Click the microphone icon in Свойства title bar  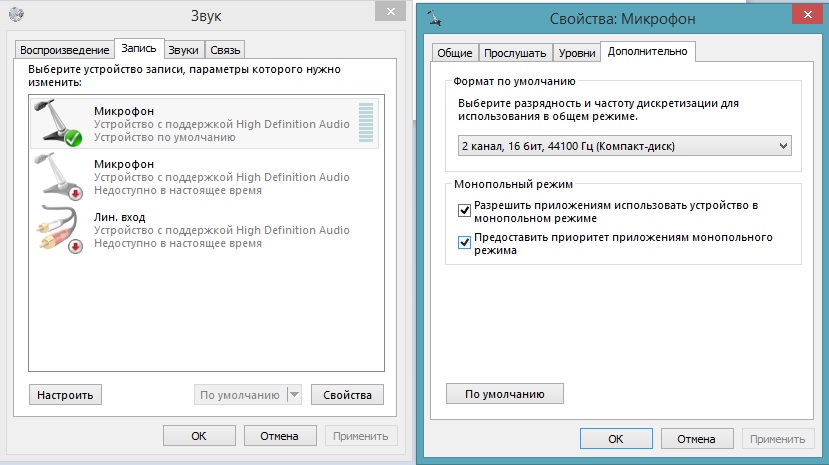click(x=435, y=17)
